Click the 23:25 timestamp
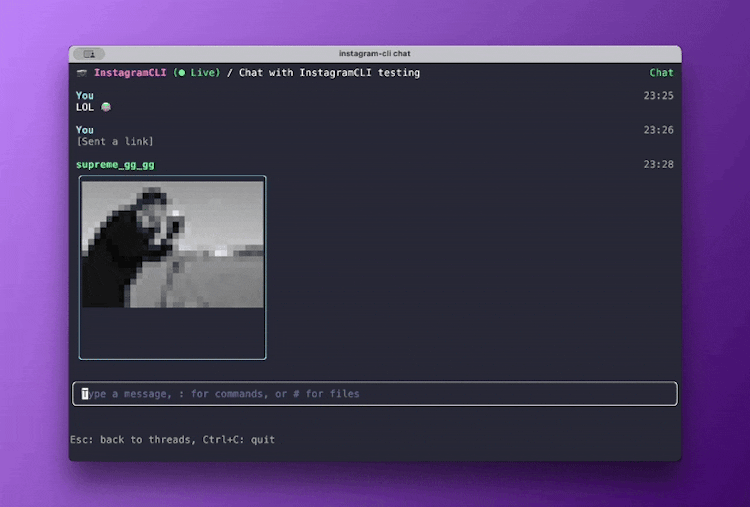This screenshot has width=750, height=507. coord(658,96)
